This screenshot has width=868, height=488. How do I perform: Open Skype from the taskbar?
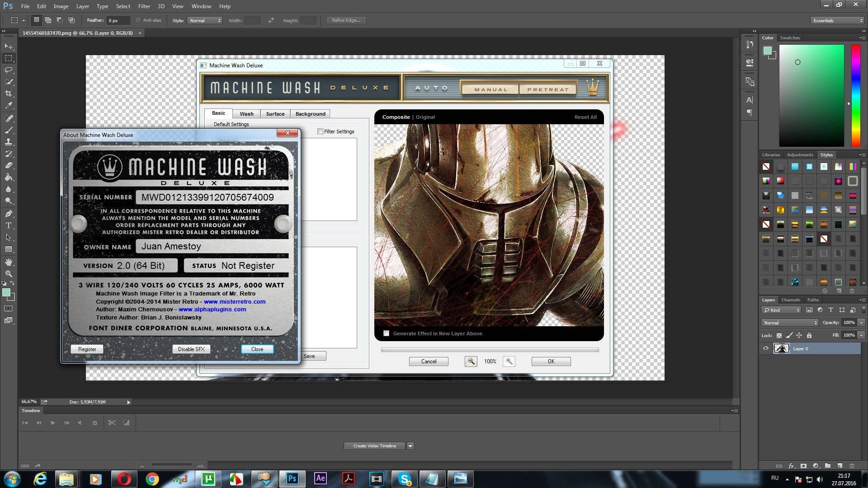(x=405, y=479)
